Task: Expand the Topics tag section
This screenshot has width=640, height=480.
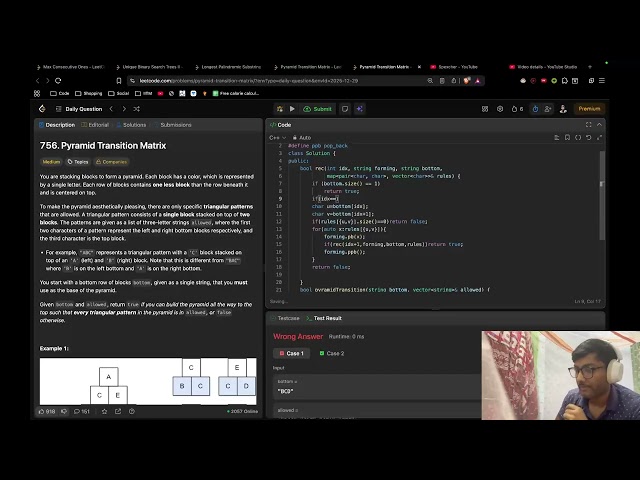Action: pyautogui.click(x=79, y=161)
